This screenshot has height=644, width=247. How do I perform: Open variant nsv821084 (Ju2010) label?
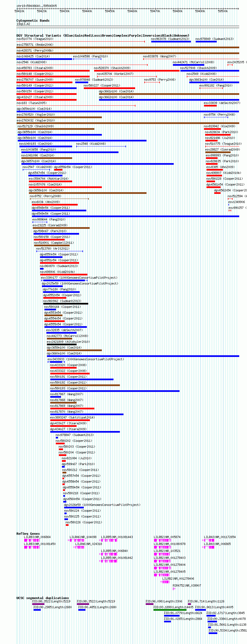pyautogui.click(x=77, y=458)
